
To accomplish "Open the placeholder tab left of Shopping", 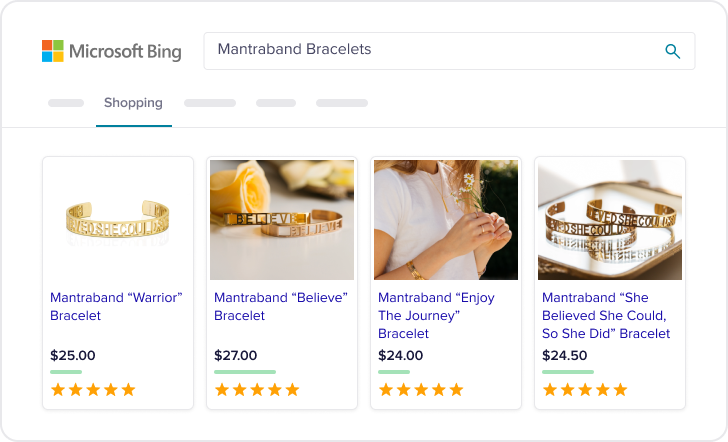I will [x=66, y=103].
